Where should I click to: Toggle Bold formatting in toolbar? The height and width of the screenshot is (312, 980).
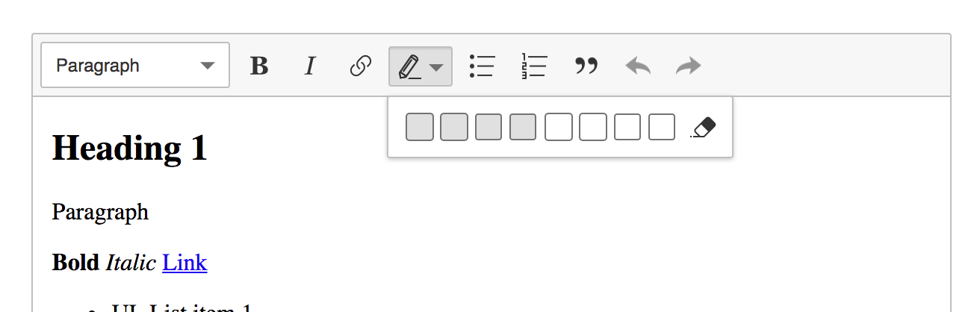coord(259,66)
